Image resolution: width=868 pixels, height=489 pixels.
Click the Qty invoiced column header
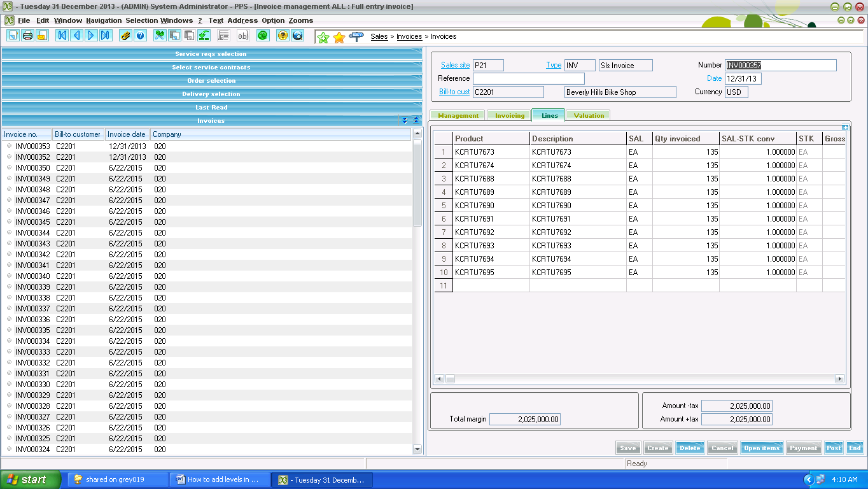coord(685,138)
